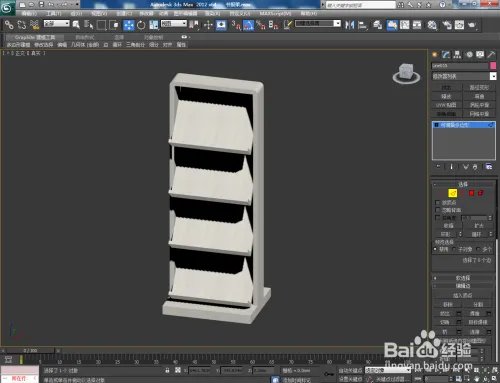Screen dimensions: 500x383
Task: Open the Motion panel wheel icon
Action: 469,54
